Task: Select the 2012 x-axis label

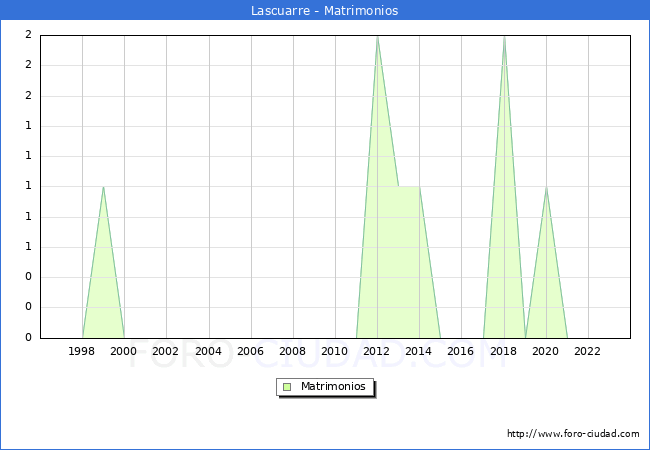Action: [376, 351]
